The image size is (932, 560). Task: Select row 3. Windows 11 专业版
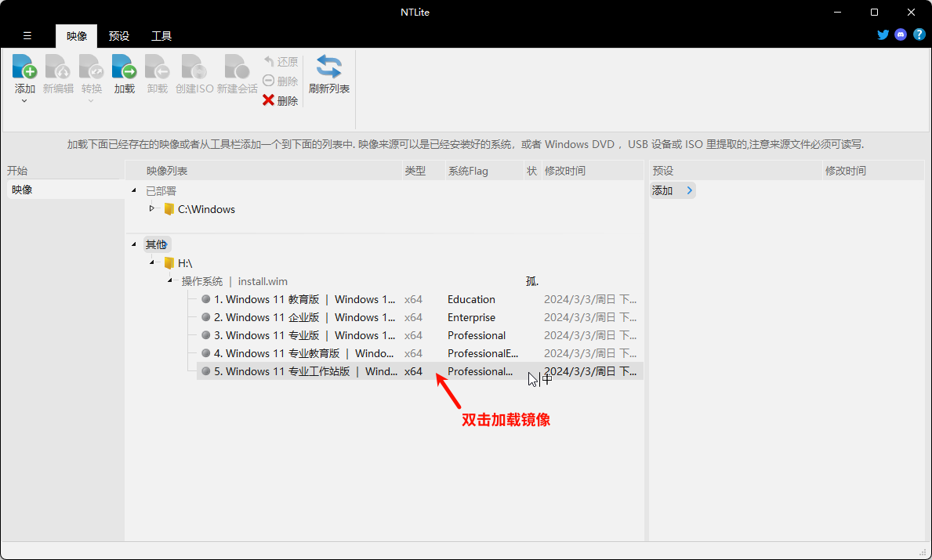(x=419, y=335)
